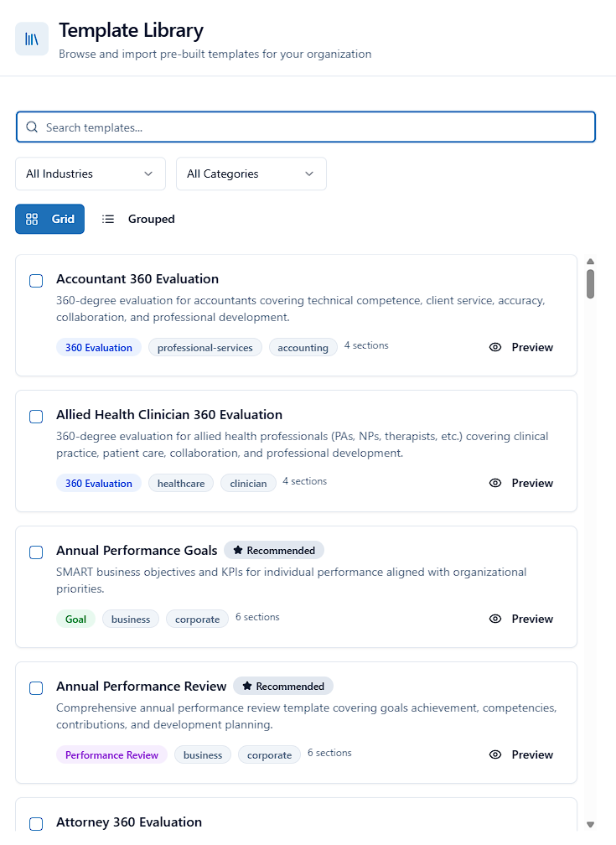Click business tag on Annual Performance Review
Viewport: 616px width, 845px height.
203,755
